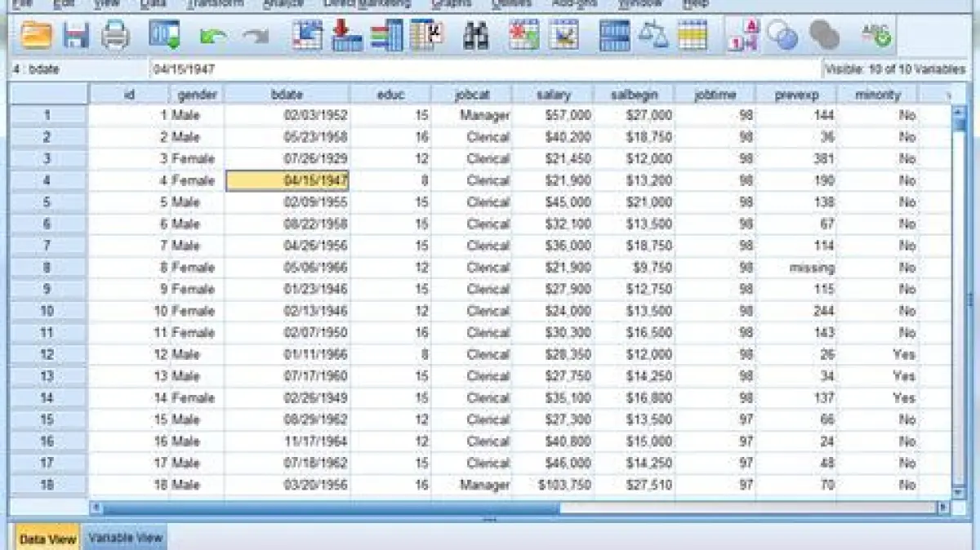Click the vertical scrollbar up arrow

(960, 112)
